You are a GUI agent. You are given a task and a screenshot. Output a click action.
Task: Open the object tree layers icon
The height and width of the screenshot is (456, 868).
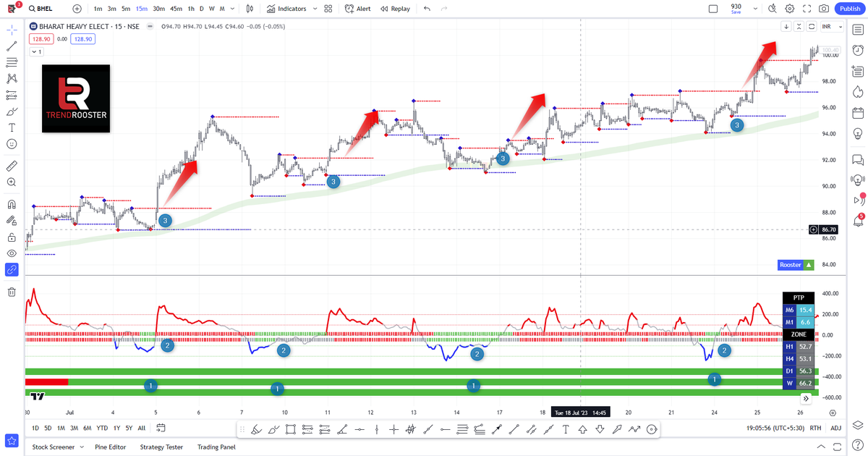(x=858, y=425)
